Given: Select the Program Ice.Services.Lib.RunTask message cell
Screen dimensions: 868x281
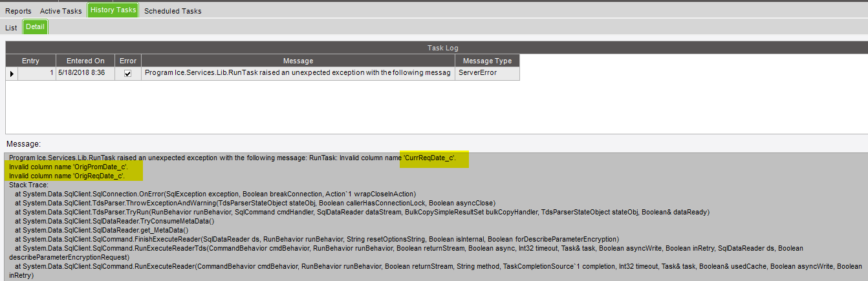Looking at the screenshot, I should 298,73.
